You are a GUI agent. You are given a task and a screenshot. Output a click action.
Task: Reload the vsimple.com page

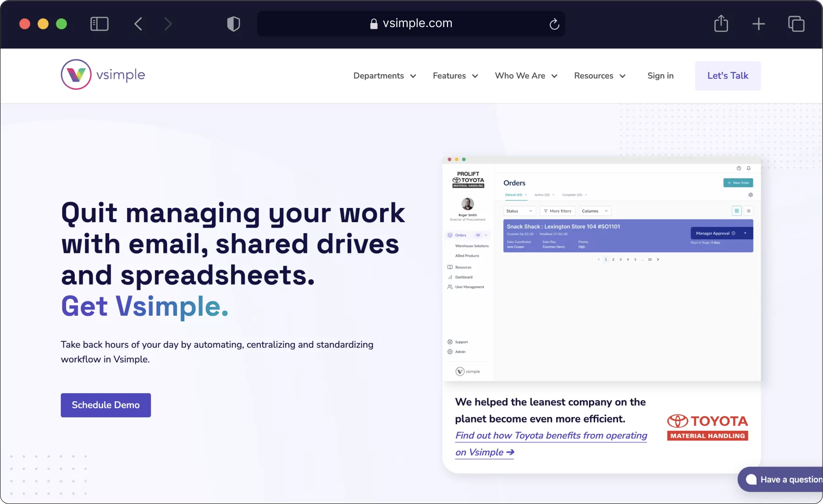coord(554,24)
